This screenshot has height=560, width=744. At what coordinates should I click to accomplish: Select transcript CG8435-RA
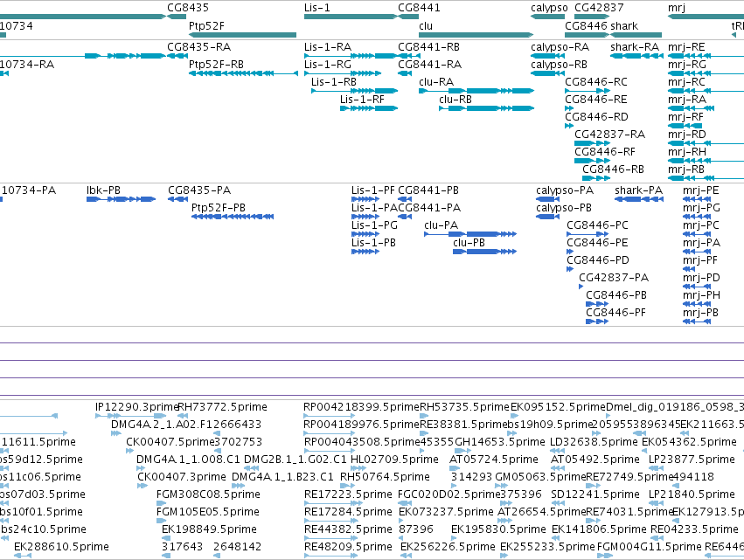click(198, 47)
